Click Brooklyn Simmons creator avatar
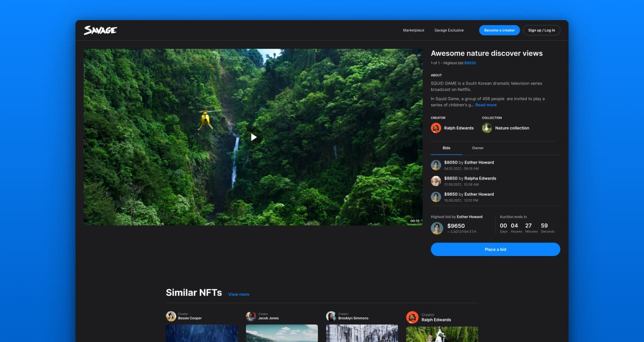The image size is (644, 342). pyautogui.click(x=331, y=316)
